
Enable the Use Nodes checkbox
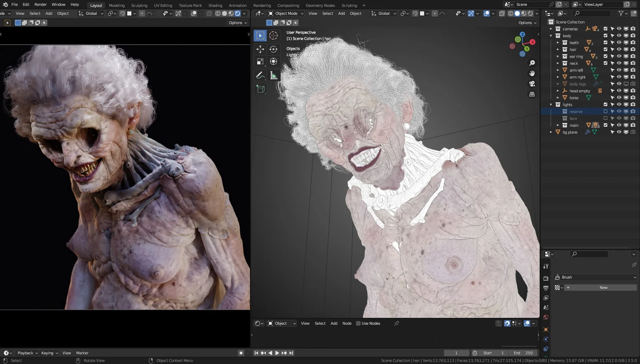pos(358,323)
